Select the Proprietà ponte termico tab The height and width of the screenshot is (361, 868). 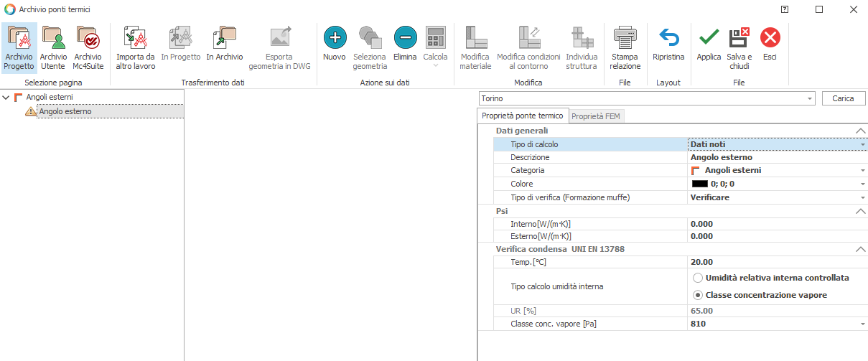[522, 116]
